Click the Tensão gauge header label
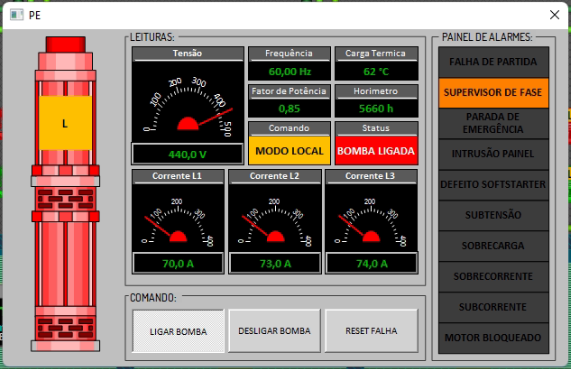Viewport: 571px width, 369px height. point(188,54)
